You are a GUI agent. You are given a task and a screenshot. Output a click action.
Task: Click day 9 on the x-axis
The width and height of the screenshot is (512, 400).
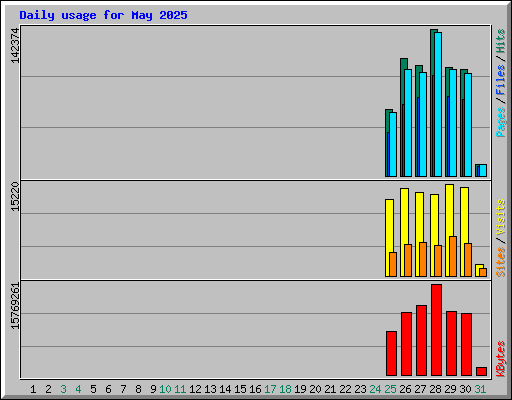153,389
